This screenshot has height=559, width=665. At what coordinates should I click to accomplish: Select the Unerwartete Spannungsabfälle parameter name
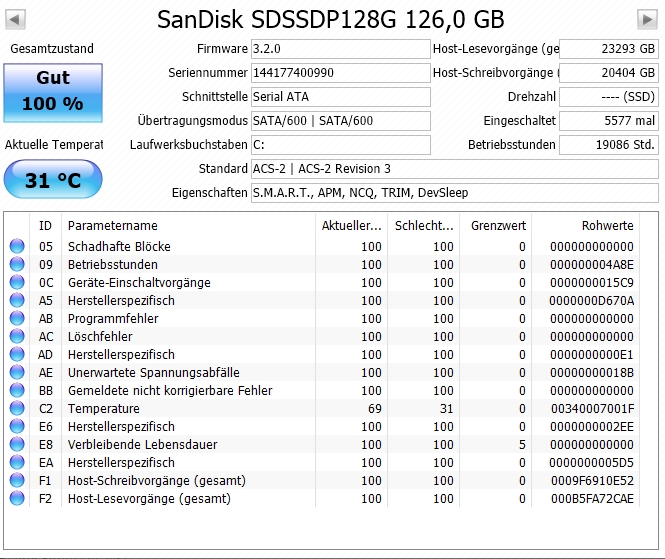pos(154,372)
